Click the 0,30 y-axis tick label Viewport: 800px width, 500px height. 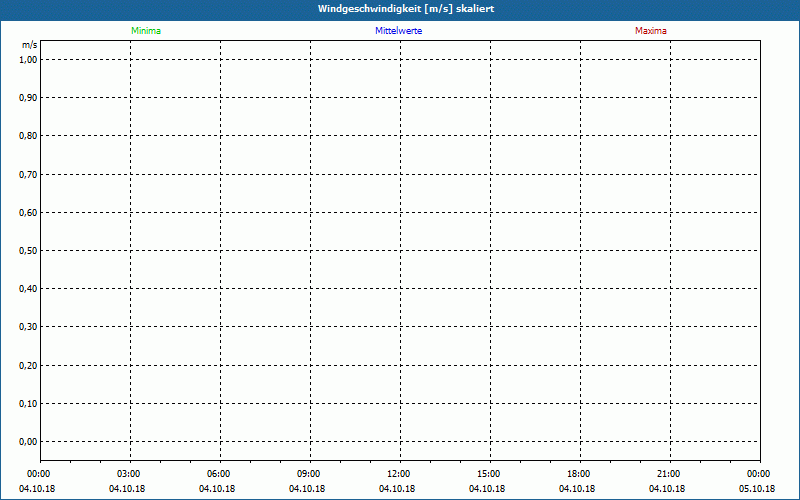(x=28, y=327)
